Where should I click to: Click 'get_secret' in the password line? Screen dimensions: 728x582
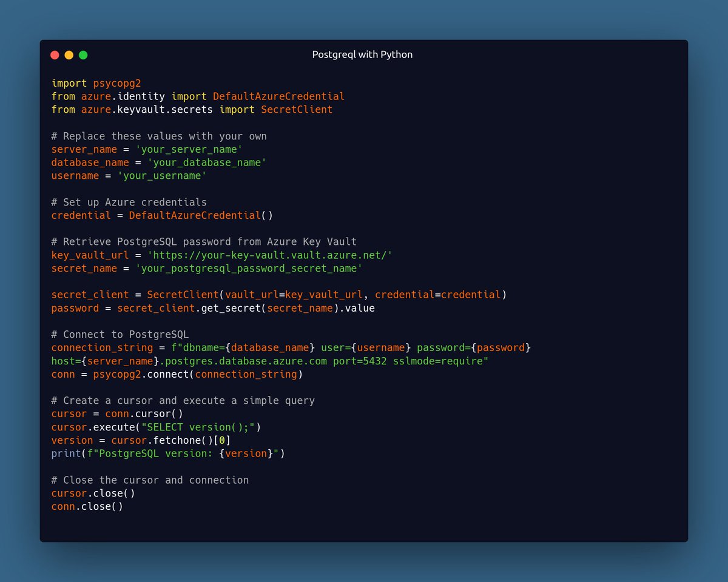coord(231,308)
